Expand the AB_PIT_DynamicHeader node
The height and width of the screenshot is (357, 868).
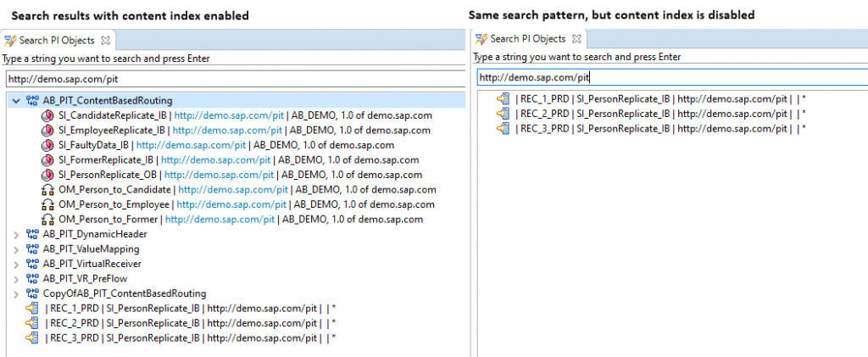coord(16,234)
